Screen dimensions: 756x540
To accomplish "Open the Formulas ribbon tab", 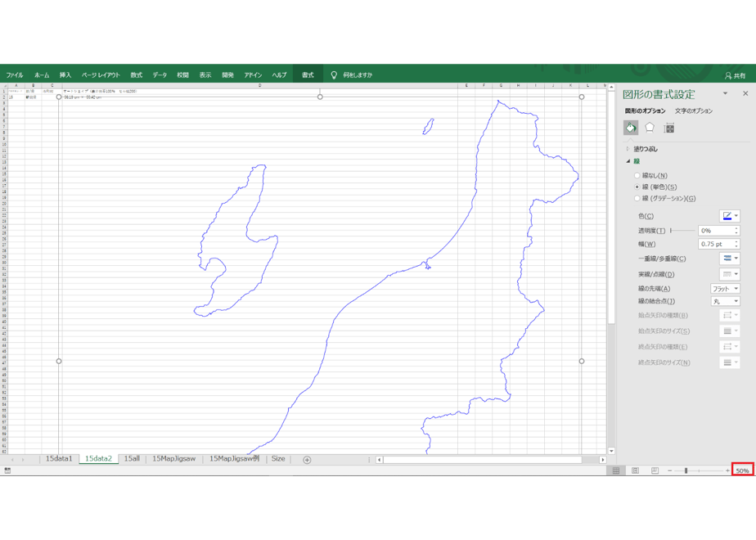I will 137,75.
